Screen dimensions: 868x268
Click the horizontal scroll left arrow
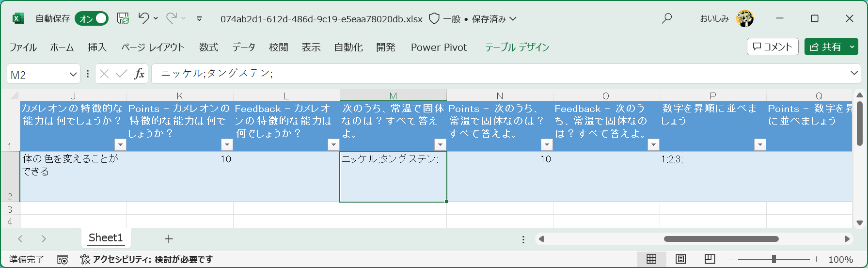[541, 239]
